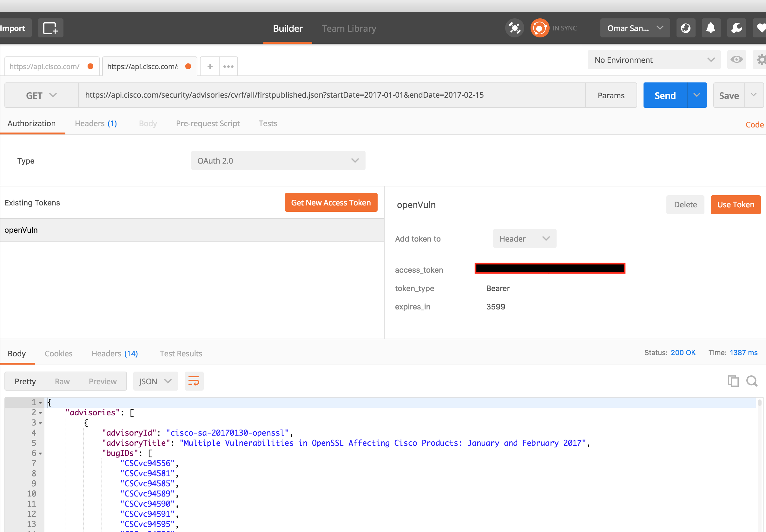Delete the openVuln token
This screenshot has height=532, width=766.
pos(685,204)
